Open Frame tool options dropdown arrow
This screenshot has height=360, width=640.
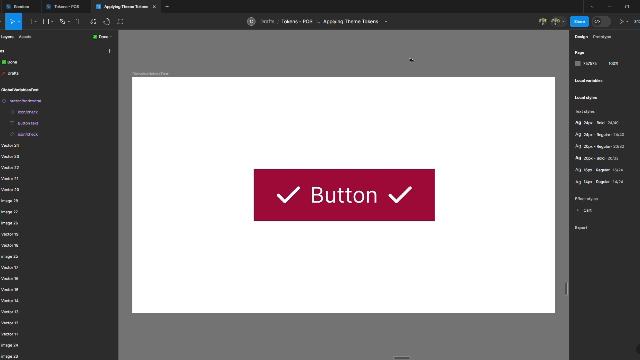36,22
